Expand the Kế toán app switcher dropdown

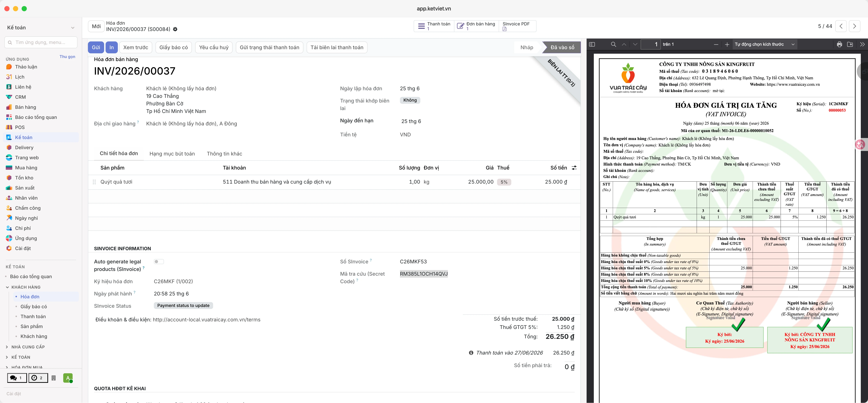coord(73,28)
